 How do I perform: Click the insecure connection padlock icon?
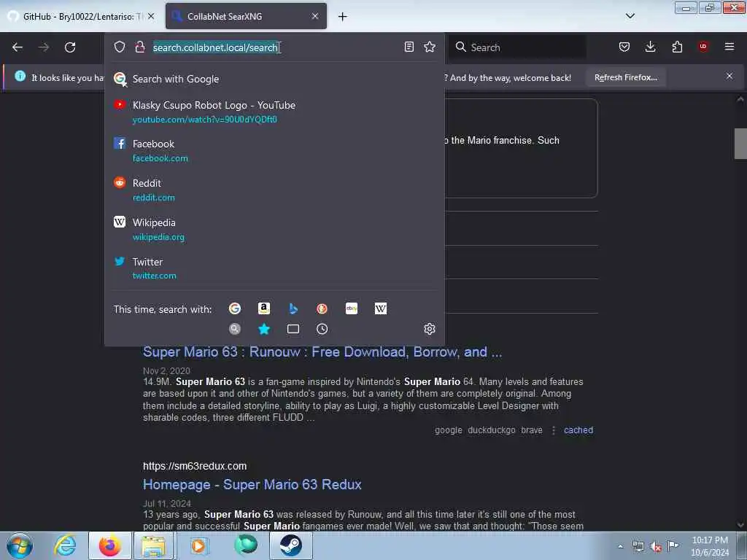(x=139, y=47)
